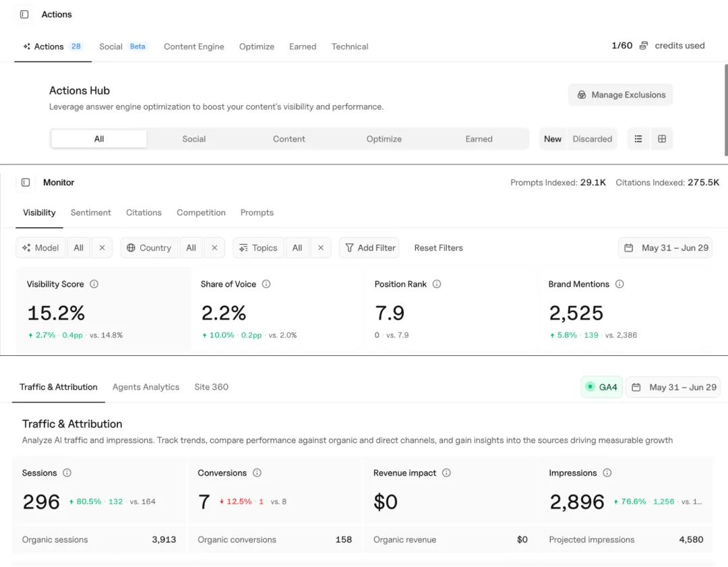The image size is (728, 567).
Task: Open Site 360 tab
Action: coord(211,387)
